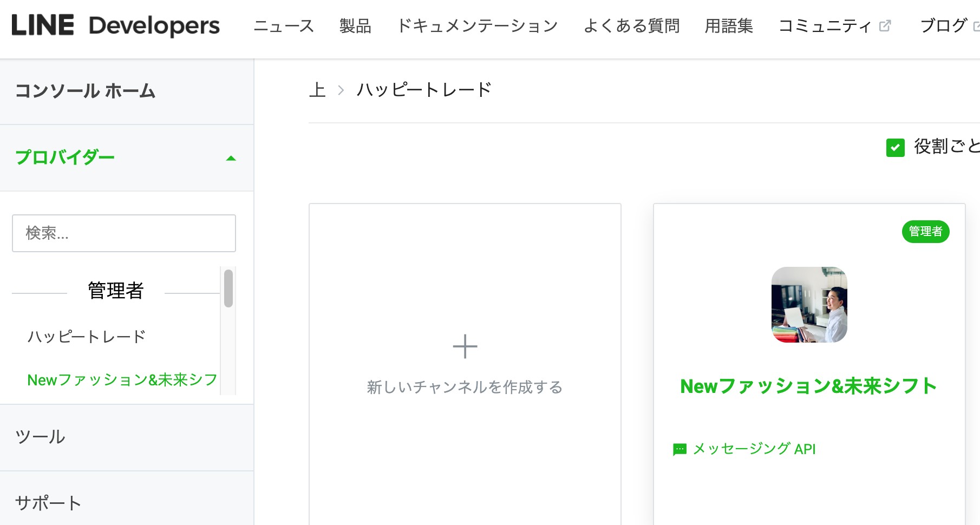Go to the 製品 page

pyautogui.click(x=355, y=25)
